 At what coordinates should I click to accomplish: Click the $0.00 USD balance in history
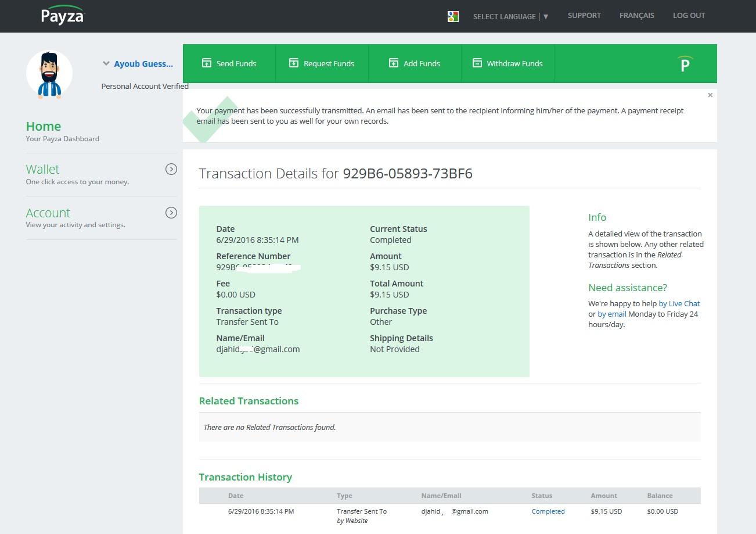coord(663,511)
